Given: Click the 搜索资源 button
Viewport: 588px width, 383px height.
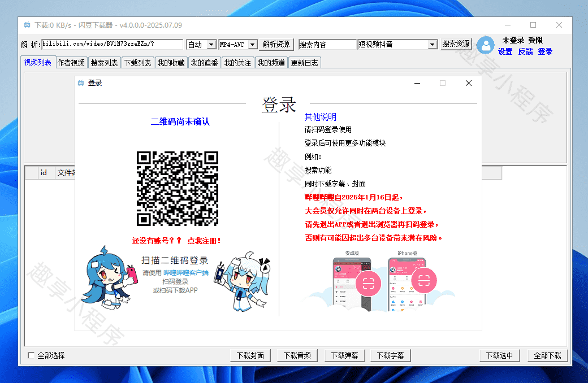Looking at the screenshot, I should pos(456,44).
